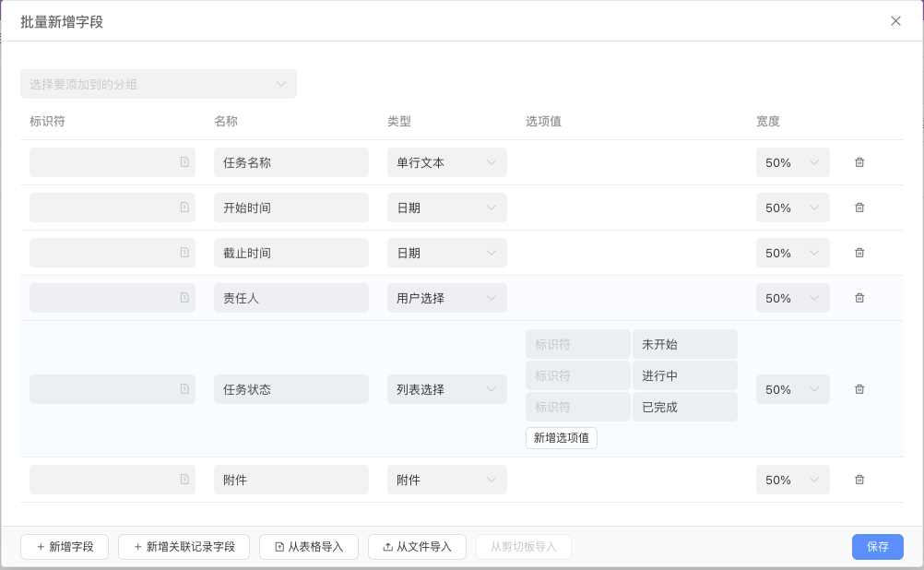Open the 单行文本 type dropdown

[x=447, y=161]
